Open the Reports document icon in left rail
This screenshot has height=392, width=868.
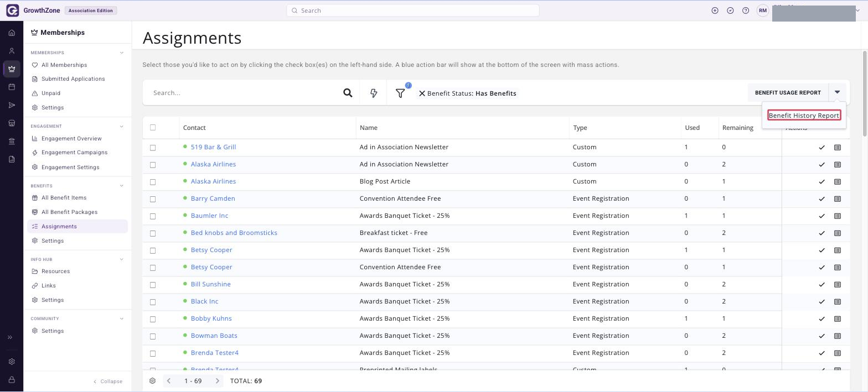coord(12,159)
